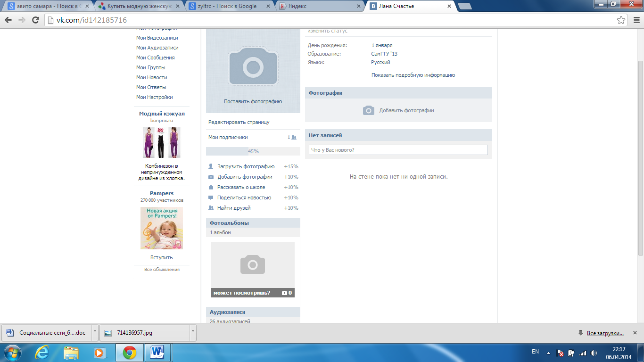Open Мои Настройки in the sidebar
The width and height of the screenshot is (644, 362).
pos(154,97)
